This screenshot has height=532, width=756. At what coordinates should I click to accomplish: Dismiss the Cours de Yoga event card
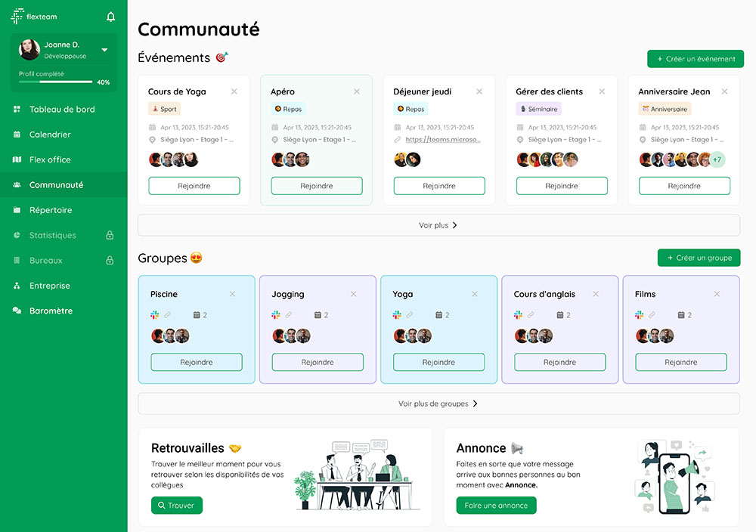pos(234,91)
